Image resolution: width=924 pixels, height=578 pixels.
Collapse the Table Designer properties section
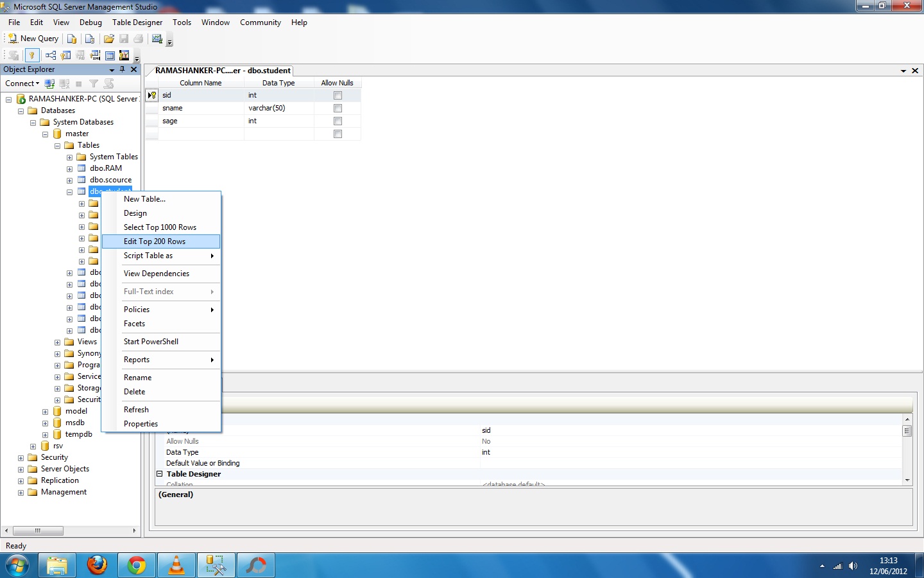pos(160,474)
